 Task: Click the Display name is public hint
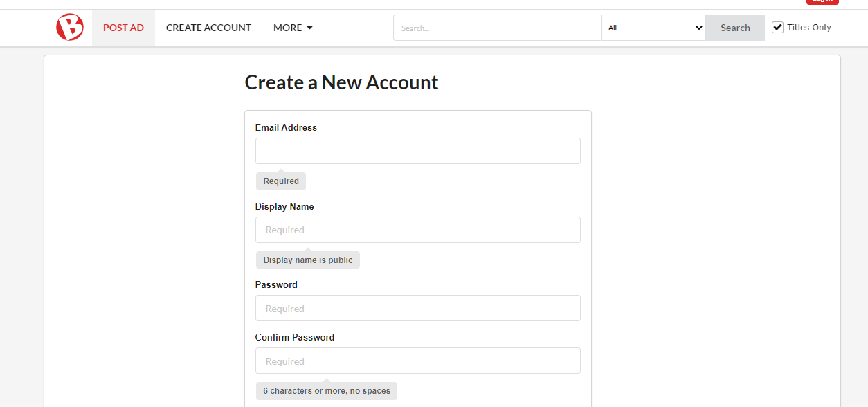(x=307, y=260)
